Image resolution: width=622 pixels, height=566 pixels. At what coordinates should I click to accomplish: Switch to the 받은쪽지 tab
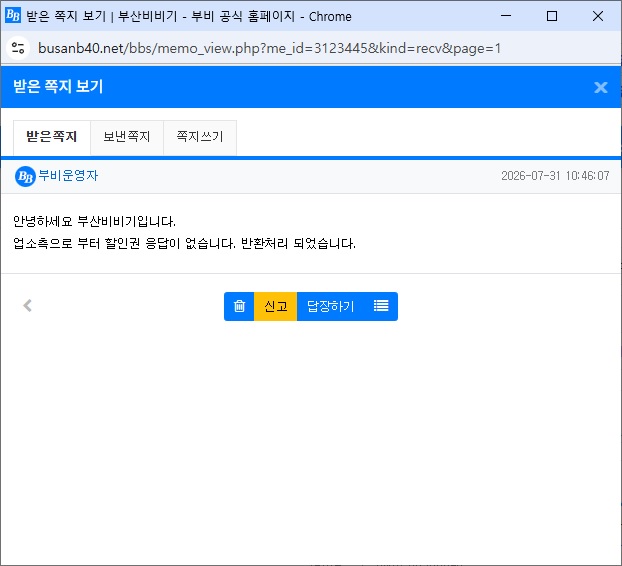point(52,137)
